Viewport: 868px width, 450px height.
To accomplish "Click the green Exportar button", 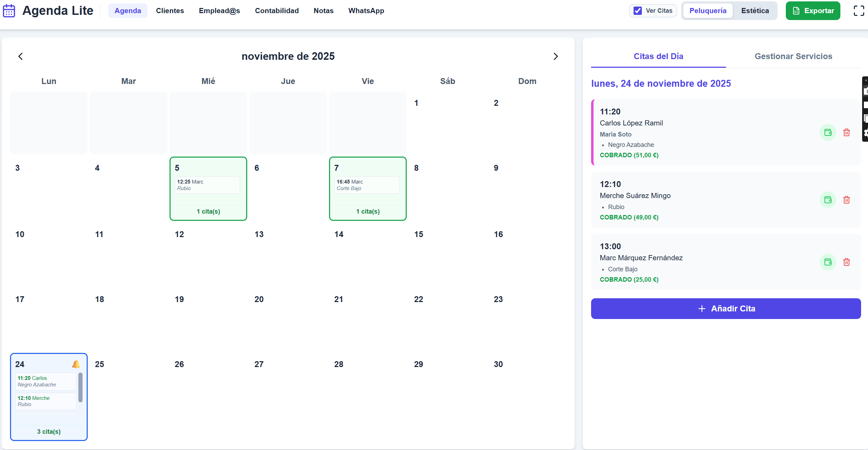I will point(813,11).
